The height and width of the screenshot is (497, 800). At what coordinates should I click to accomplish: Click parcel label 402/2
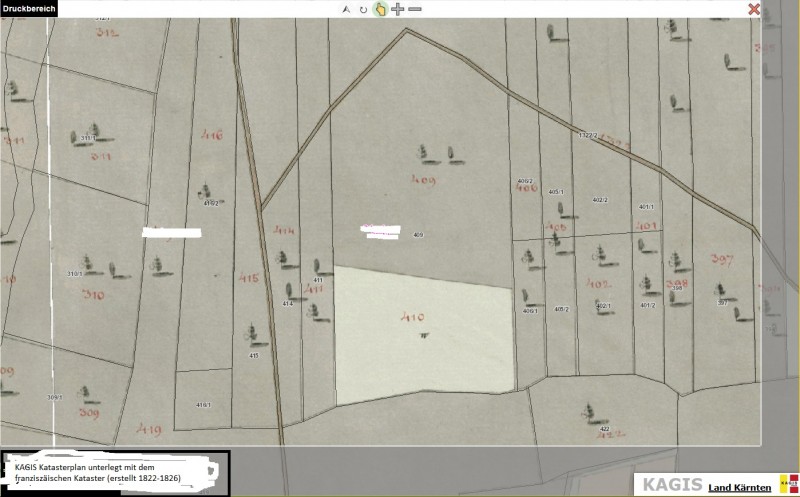pos(600,200)
